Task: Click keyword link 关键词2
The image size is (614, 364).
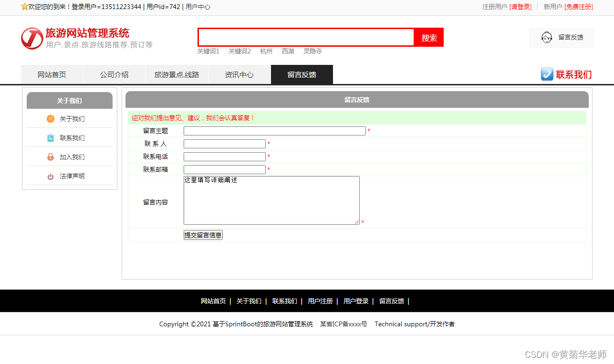Action: tap(239, 51)
